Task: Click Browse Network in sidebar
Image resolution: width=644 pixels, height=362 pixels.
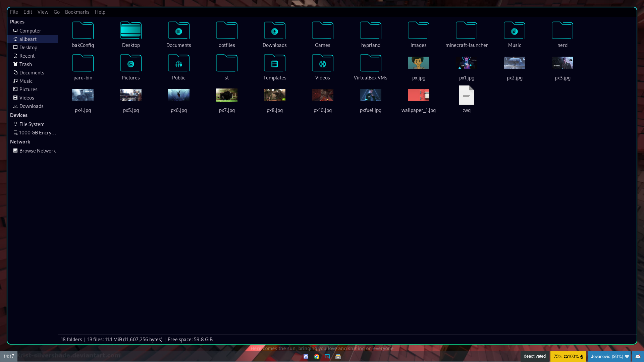Action: tap(37, 151)
